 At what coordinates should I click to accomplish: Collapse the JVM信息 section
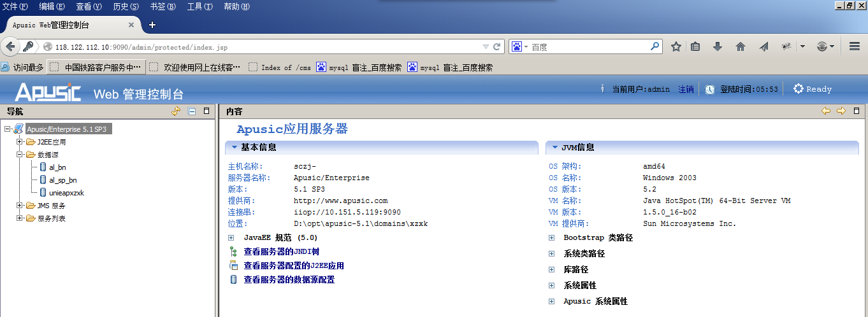coord(555,147)
